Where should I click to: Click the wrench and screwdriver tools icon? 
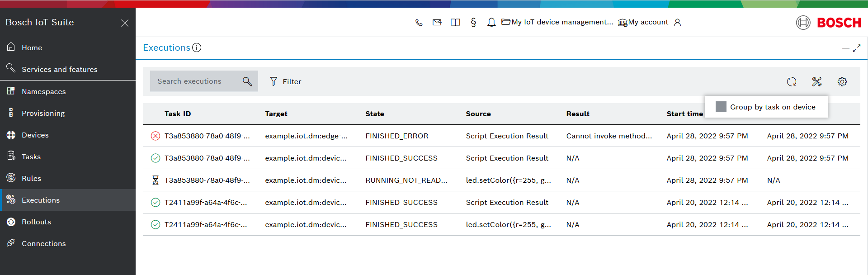(817, 81)
